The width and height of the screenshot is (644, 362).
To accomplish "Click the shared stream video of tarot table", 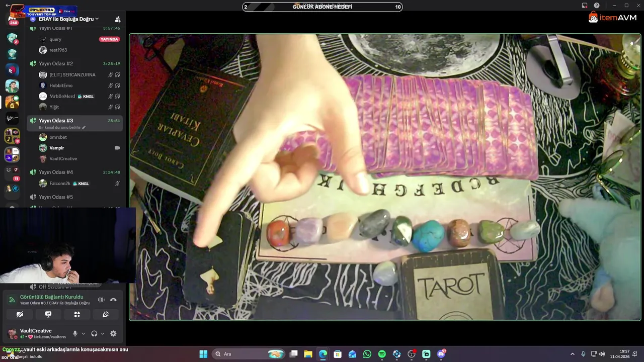I will [x=385, y=177].
